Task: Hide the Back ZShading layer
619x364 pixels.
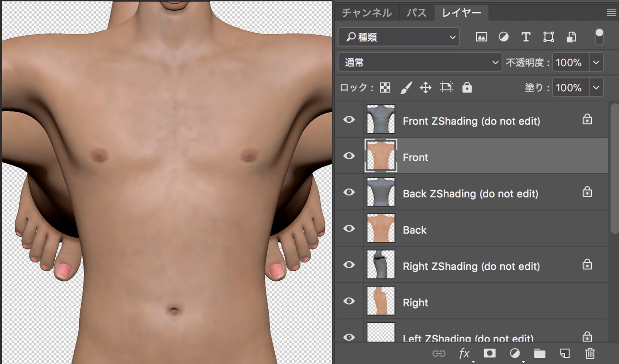Action: (x=349, y=192)
